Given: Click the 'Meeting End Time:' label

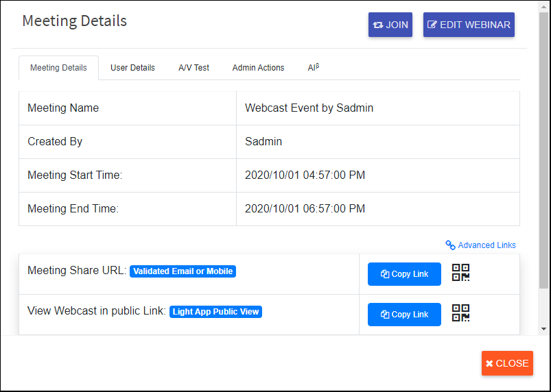Looking at the screenshot, I should coord(73,209).
